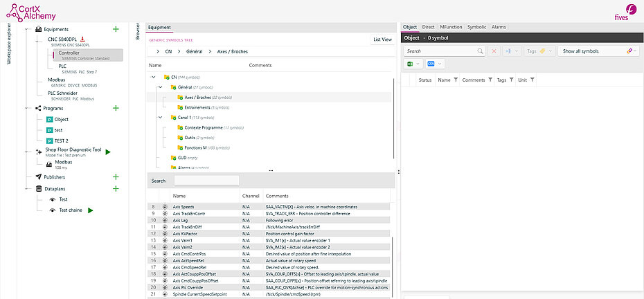Start the Test chaine dataplan

pos(90,210)
